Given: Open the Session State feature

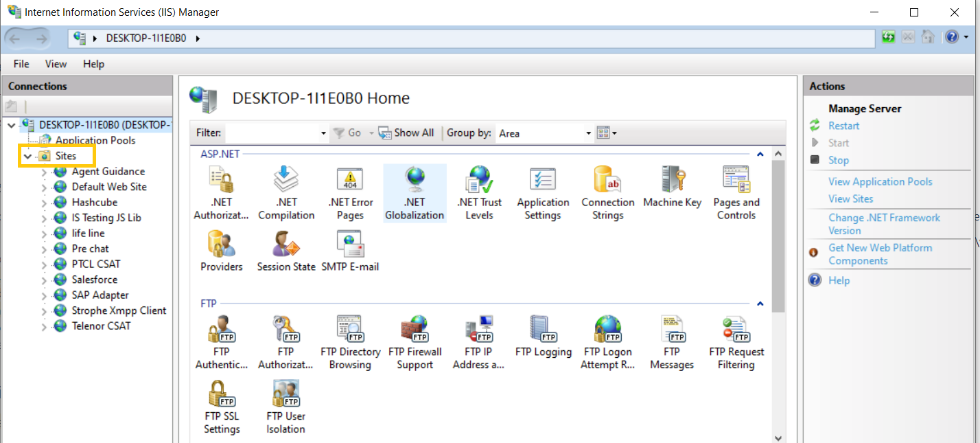Looking at the screenshot, I should [x=286, y=251].
